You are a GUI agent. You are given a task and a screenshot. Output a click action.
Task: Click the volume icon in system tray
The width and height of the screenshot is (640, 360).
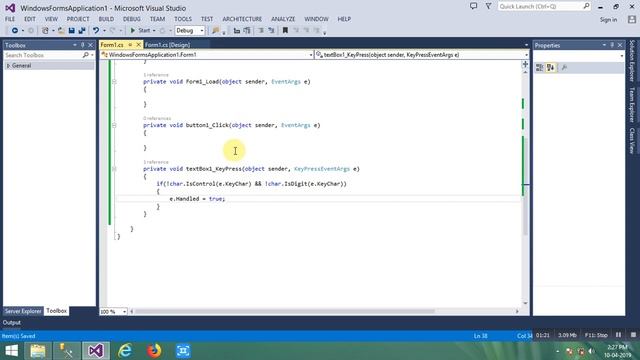(591, 351)
